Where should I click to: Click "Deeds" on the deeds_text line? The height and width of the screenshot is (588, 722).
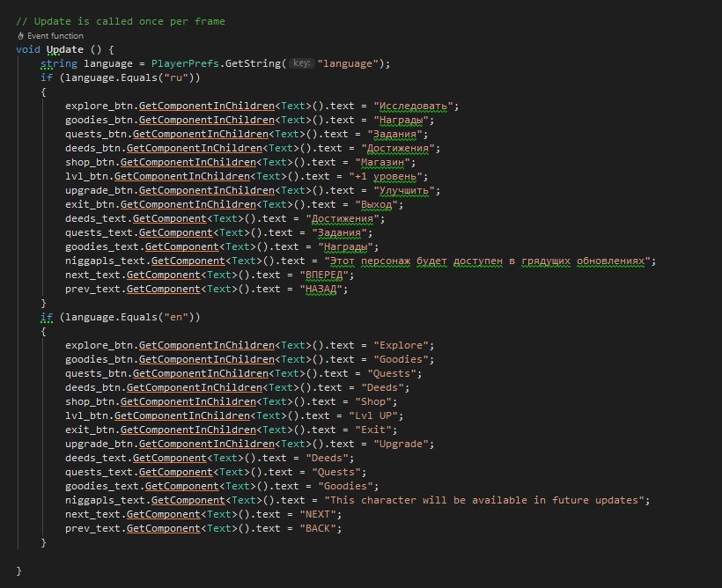tap(327, 458)
